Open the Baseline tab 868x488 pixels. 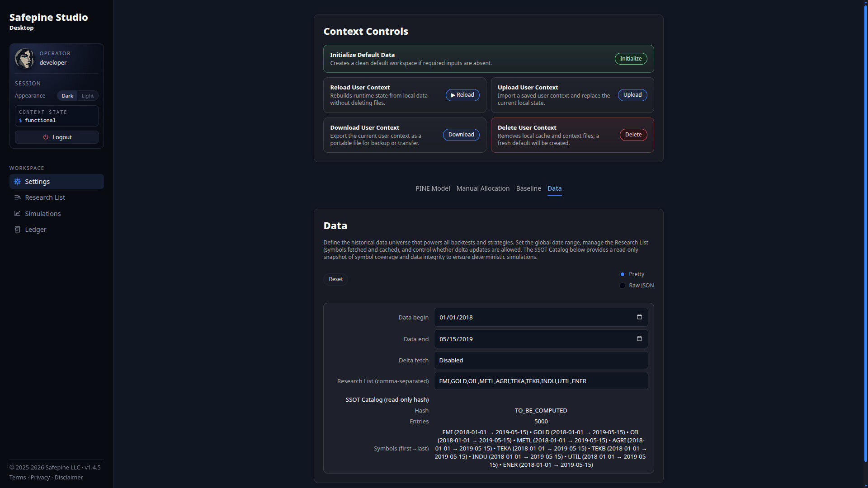click(x=528, y=188)
